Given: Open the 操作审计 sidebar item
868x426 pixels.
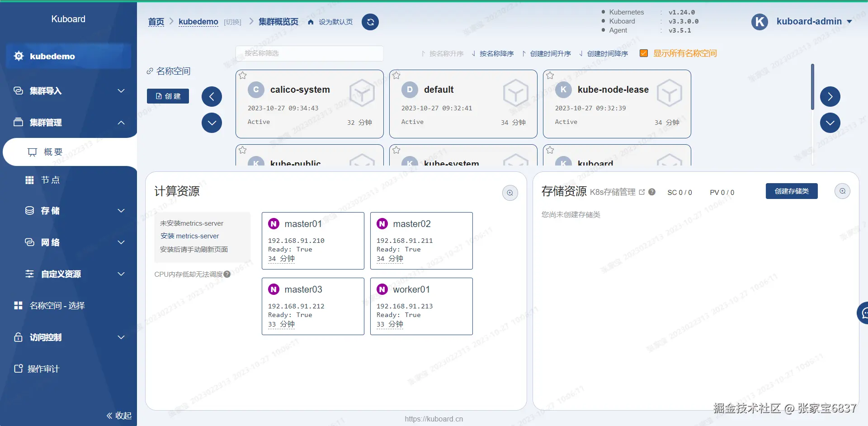Looking at the screenshot, I should click(x=68, y=369).
